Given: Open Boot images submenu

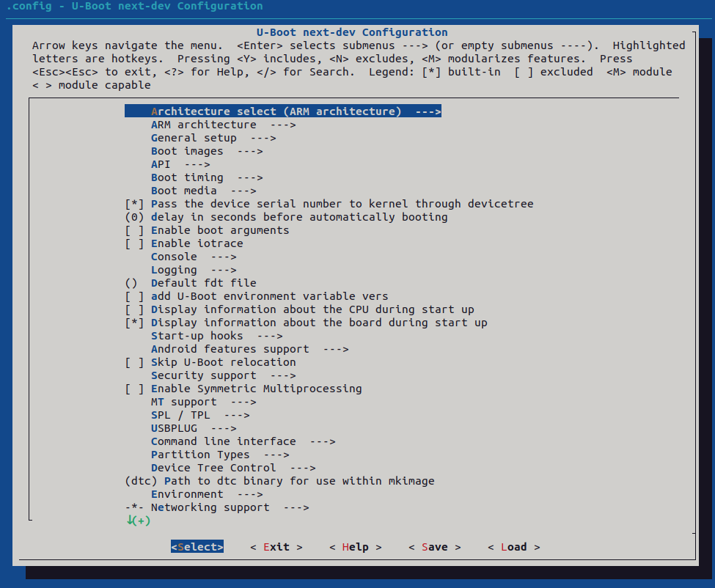Looking at the screenshot, I should [207, 151].
